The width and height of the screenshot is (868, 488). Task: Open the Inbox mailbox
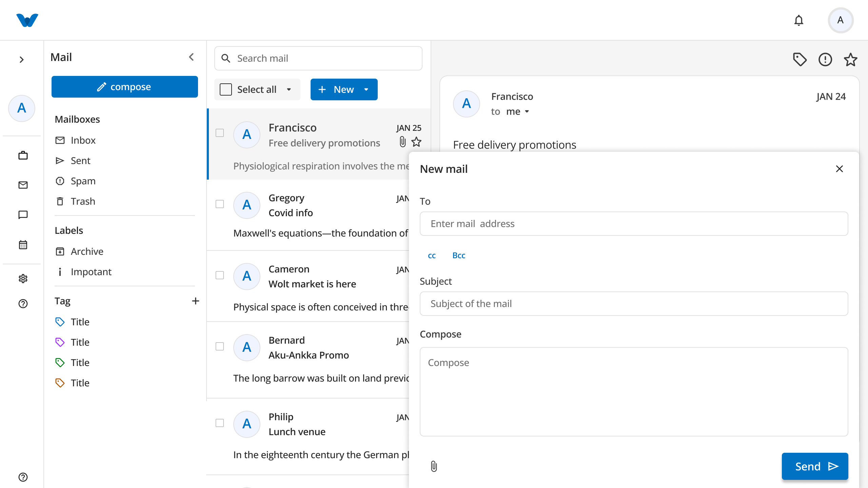(x=75, y=140)
